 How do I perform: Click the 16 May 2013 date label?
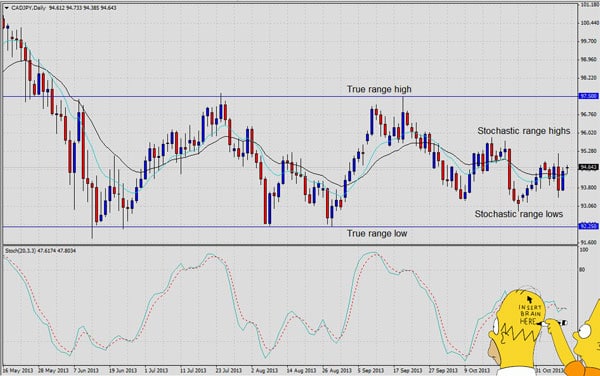[x=18, y=371]
